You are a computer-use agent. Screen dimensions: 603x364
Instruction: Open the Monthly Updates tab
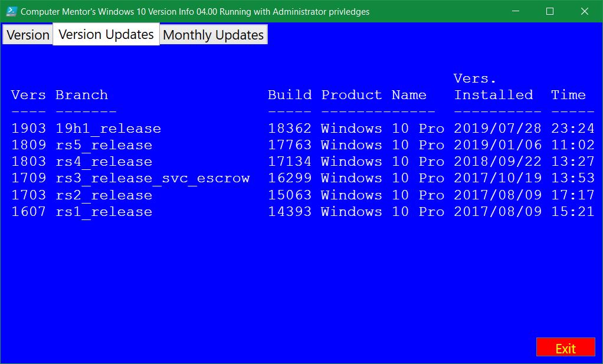point(213,35)
